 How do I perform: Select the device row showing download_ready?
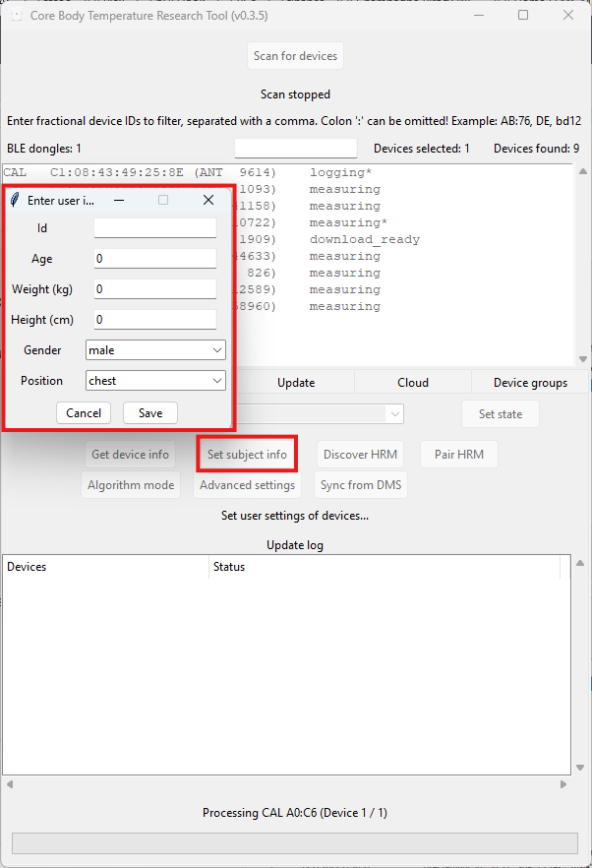coord(404,240)
